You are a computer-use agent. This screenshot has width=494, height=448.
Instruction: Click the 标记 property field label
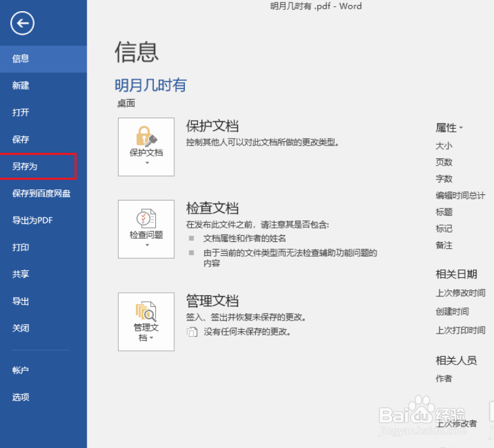coord(444,228)
